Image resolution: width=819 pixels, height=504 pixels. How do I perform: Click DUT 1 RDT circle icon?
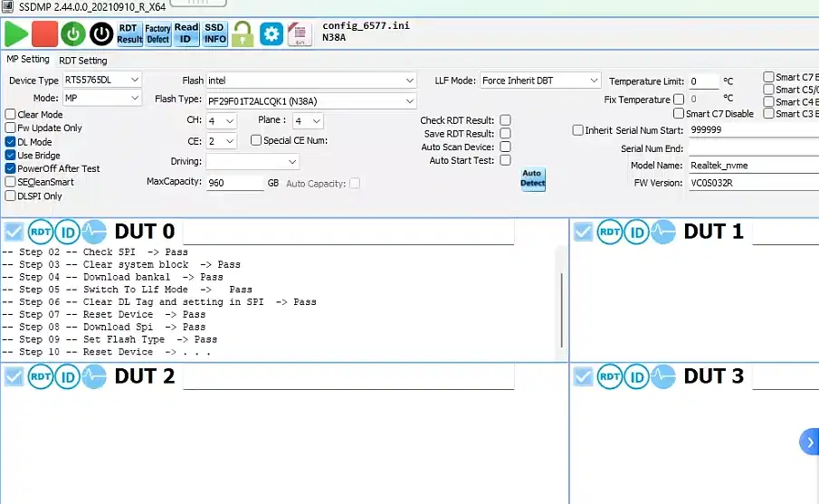coord(610,232)
